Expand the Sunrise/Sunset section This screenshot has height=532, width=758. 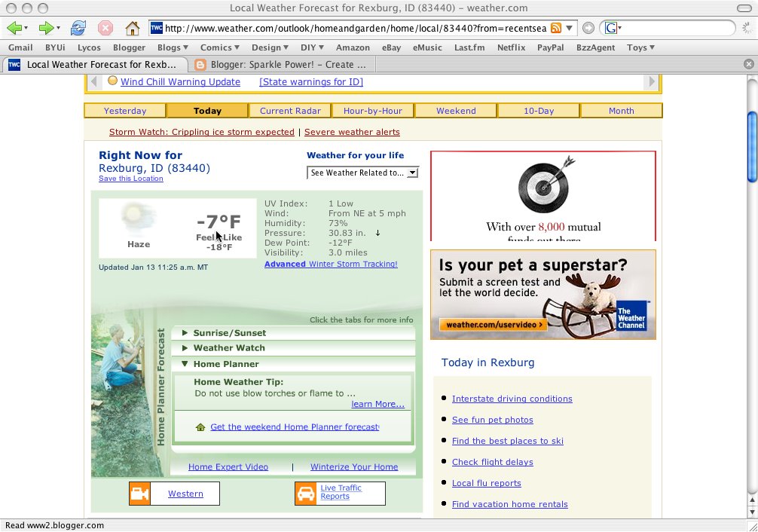pos(293,333)
